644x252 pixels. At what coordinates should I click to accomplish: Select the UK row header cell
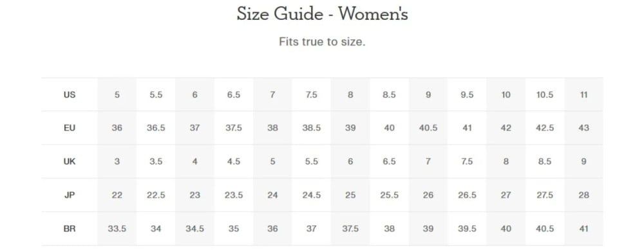pos(70,161)
